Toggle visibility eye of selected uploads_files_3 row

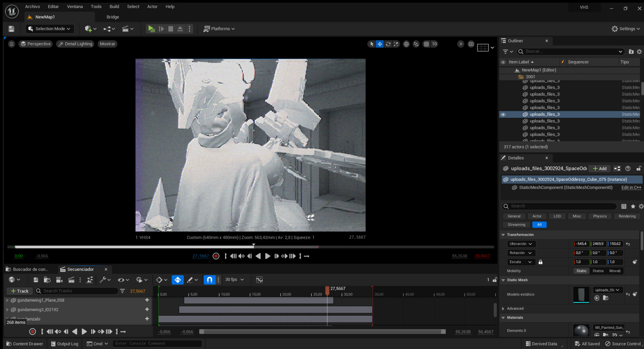pyautogui.click(x=503, y=114)
